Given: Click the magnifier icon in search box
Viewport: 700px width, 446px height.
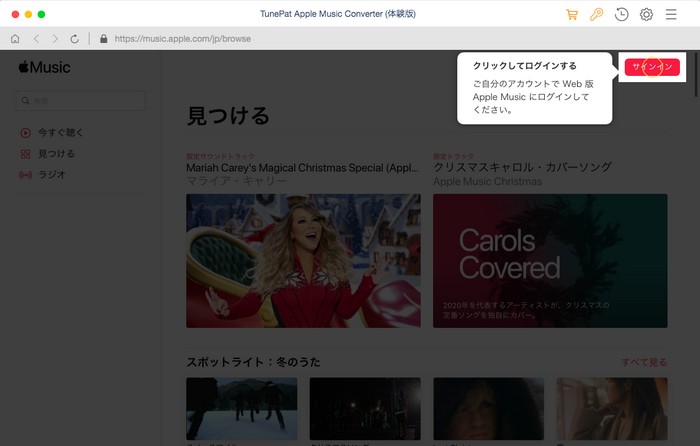Looking at the screenshot, I should coord(25,101).
